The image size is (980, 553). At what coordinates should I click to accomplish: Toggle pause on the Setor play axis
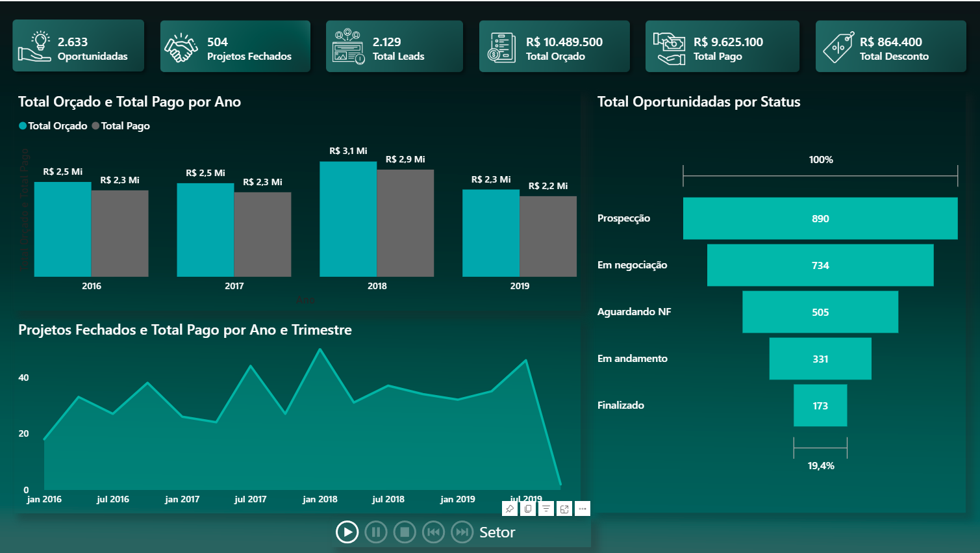click(x=376, y=532)
